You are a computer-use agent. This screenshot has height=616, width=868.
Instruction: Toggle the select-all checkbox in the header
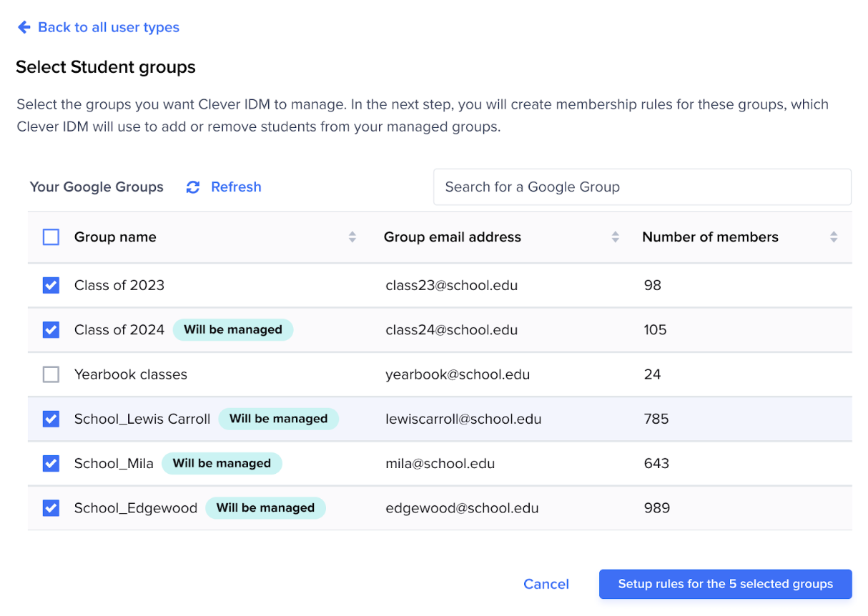pyautogui.click(x=51, y=237)
